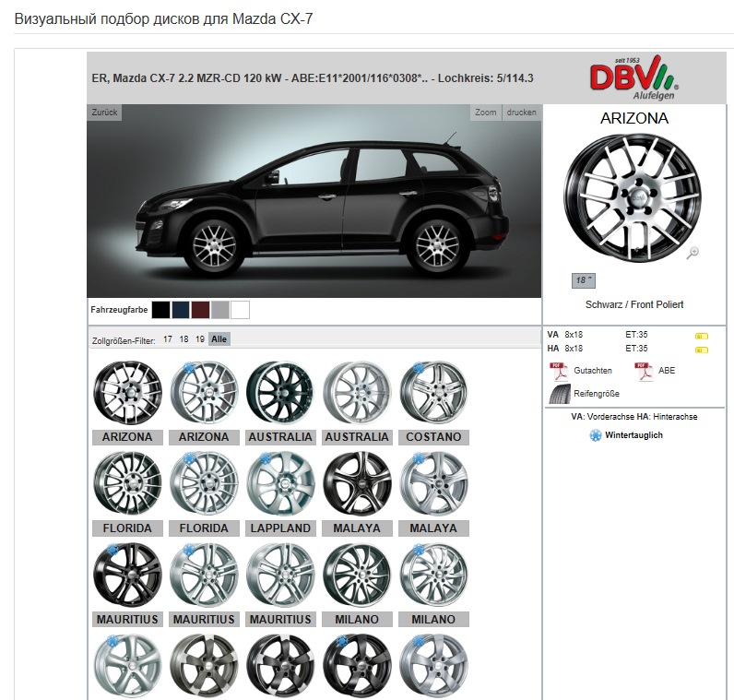Filter wheels by 17 inch size
Viewport: 734px width, 700px height.
168,339
